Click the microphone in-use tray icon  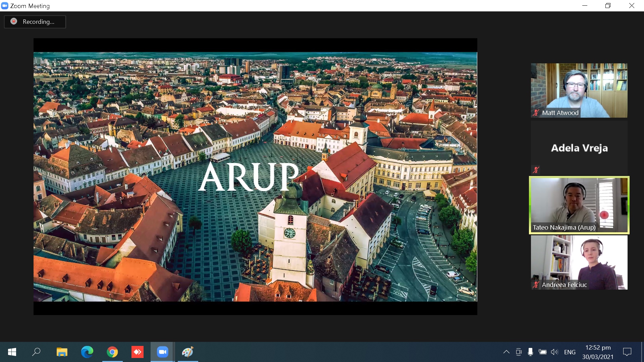click(530, 352)
